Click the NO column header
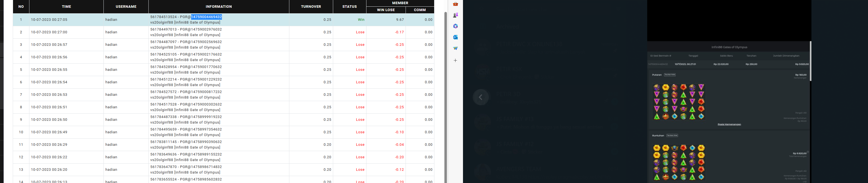This screenshot has height=183, width=868. pyautogui.click(x=21, y=6)
